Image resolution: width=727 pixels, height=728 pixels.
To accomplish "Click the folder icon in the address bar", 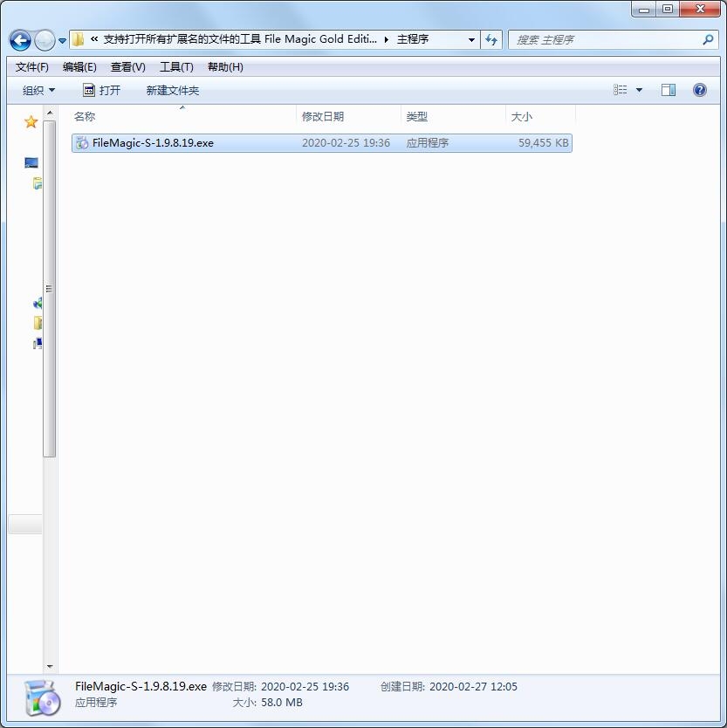I will coord(78,39).
